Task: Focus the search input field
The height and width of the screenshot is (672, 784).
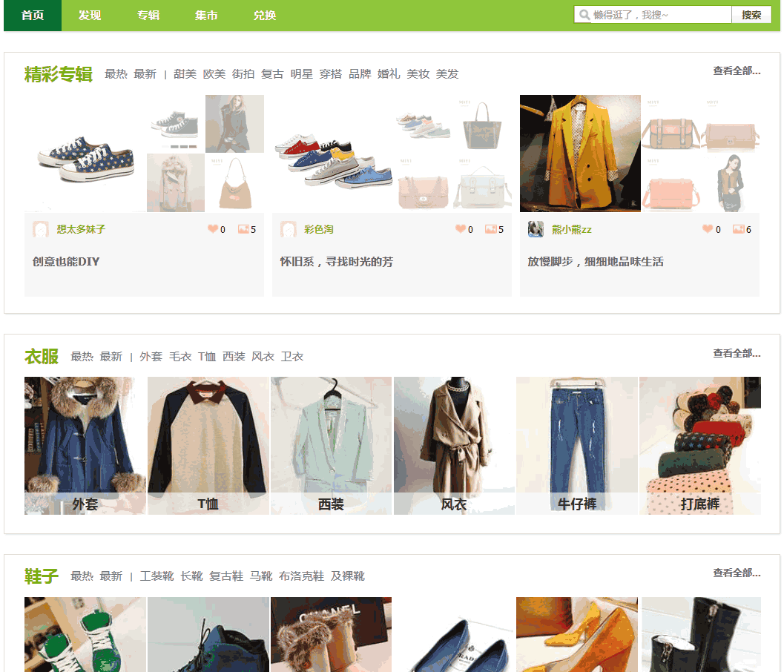Action: click(660, 15)
